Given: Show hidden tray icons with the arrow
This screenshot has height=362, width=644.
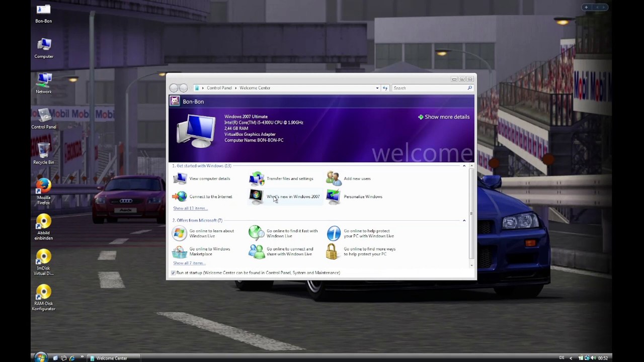Looking at the screenshot, I should tap(571, 358).
